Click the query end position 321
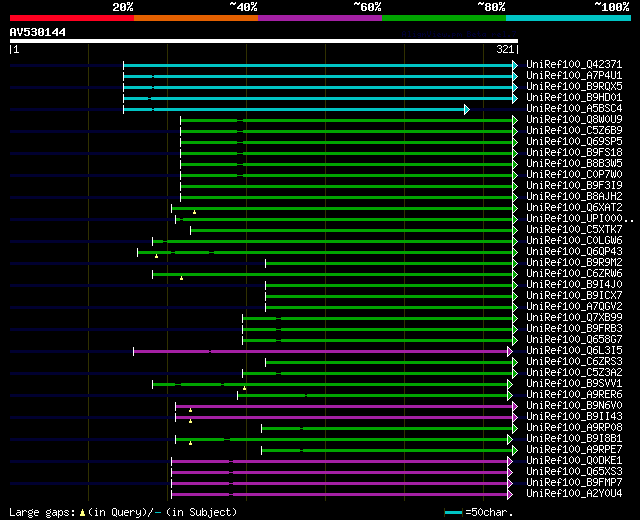 [505, 49]
